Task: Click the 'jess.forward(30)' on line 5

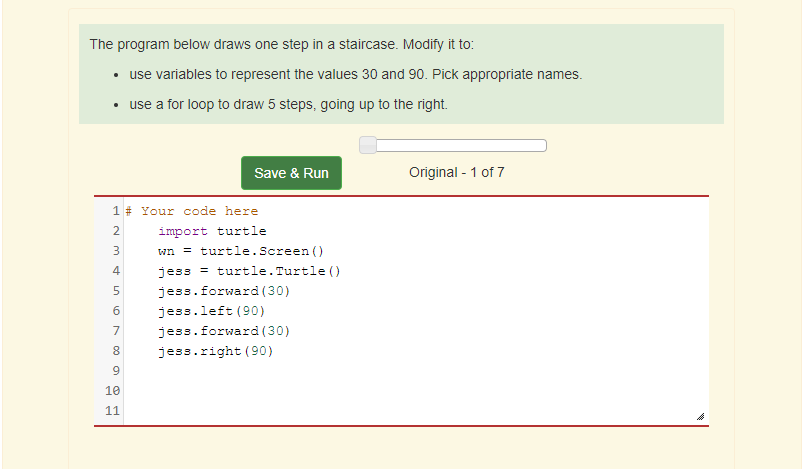Action: pos(224,291)
